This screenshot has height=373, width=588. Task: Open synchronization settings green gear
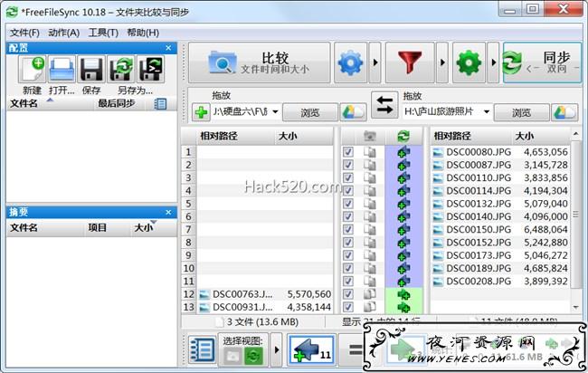[469, 62]
